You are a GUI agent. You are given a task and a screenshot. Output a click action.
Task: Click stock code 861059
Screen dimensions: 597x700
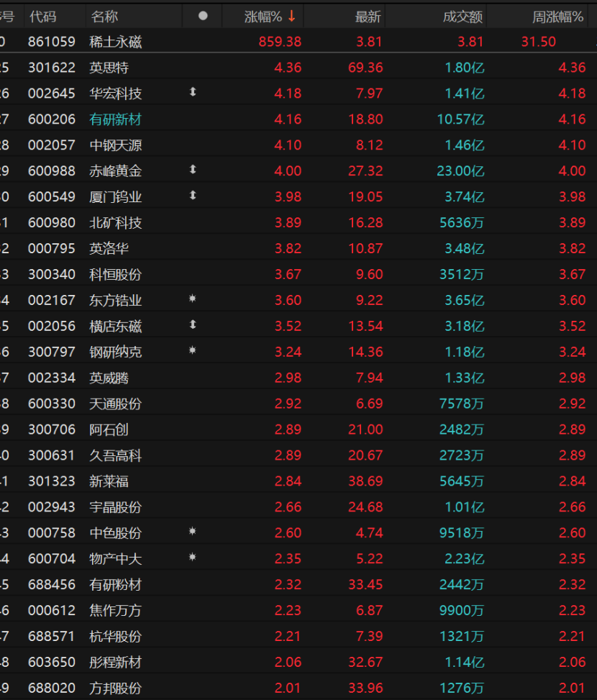point(52,42)
